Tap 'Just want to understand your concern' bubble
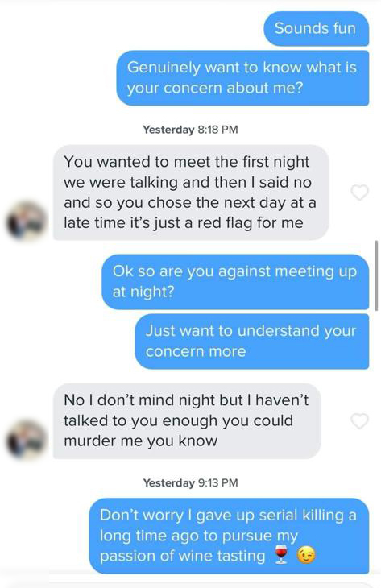Viewport: 381px width, 588px height. 252,342
